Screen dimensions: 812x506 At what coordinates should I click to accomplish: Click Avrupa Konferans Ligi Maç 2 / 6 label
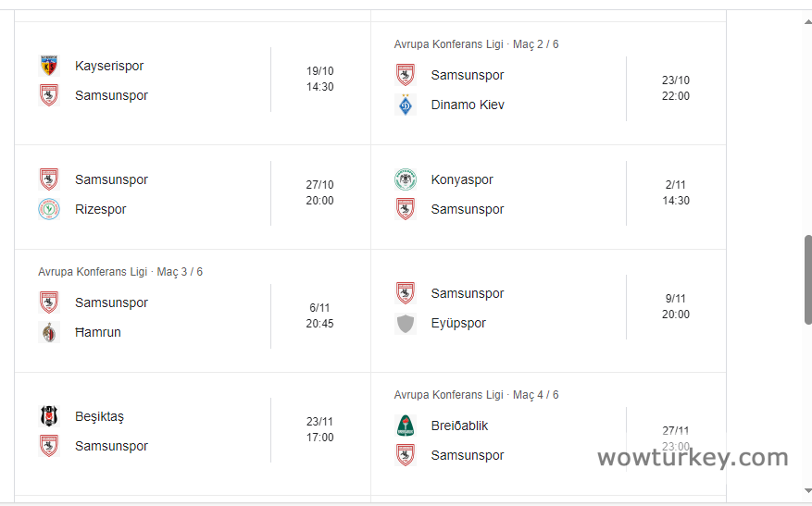(x=476, y=44)
